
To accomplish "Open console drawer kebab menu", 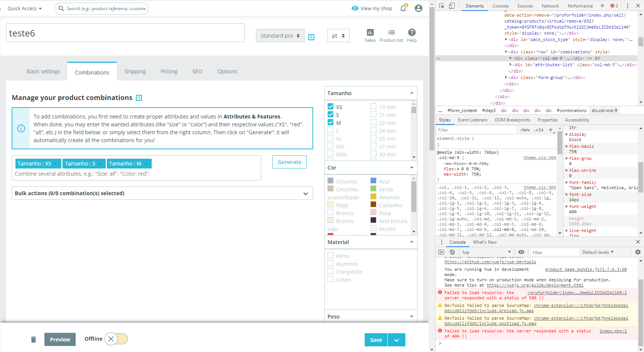I will coord(442,242).
